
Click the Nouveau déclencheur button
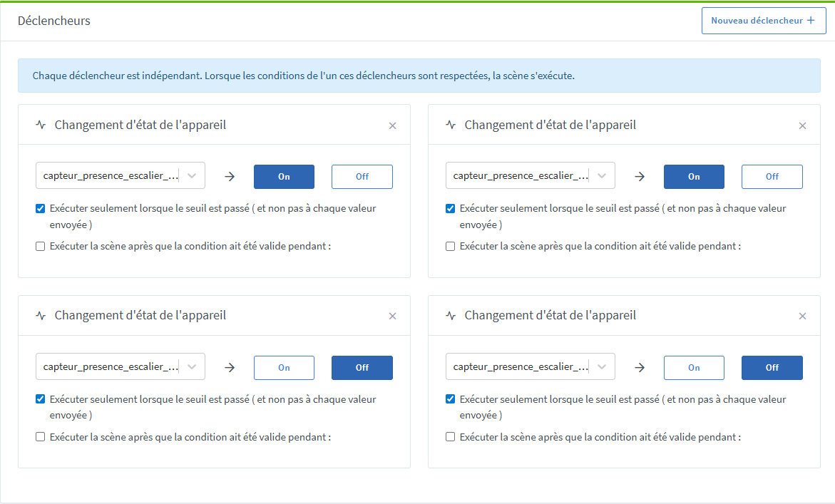pyautogui.click(x=763, y=21)
